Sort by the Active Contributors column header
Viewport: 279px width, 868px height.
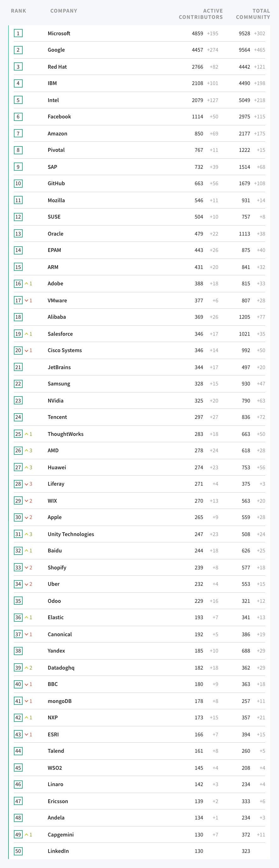click(201, 14)
